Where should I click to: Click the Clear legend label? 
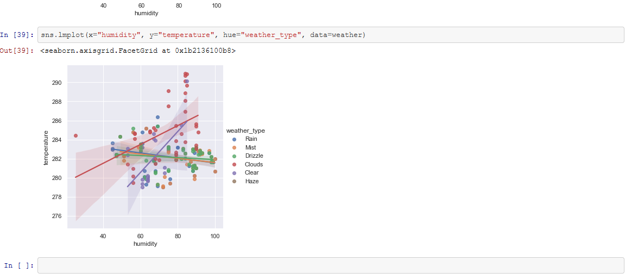pos(252,173)
